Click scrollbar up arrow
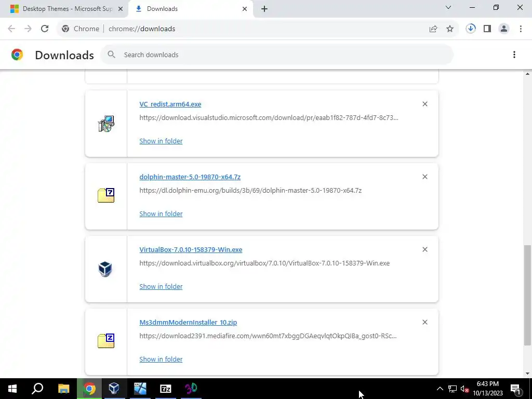Image resolution: width=532 pixels, height=399 pixels. click(x=527, y=73)
